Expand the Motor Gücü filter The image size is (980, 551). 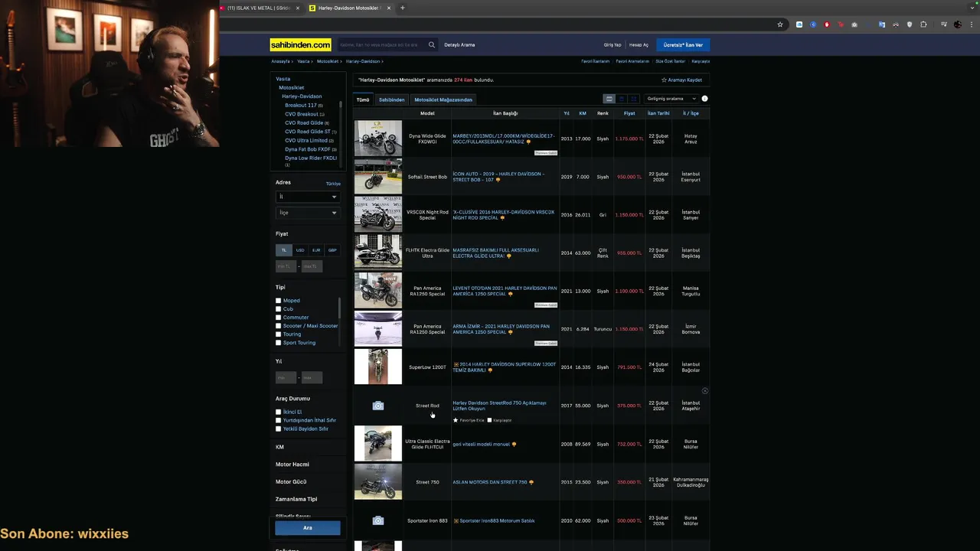291,482
